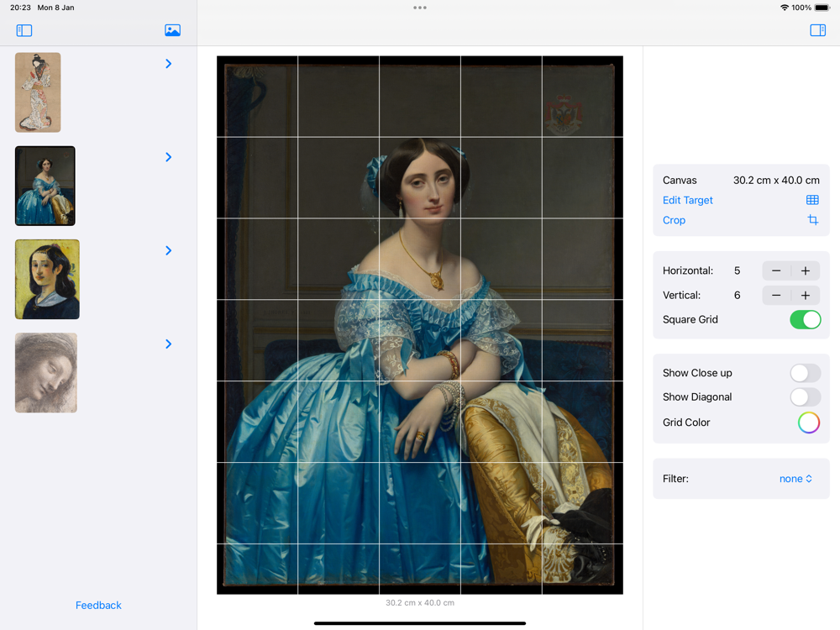The width and height of the screenshot is (840, 630).
Task: Toggle the left sidebar panel icon
Action: 24,30
